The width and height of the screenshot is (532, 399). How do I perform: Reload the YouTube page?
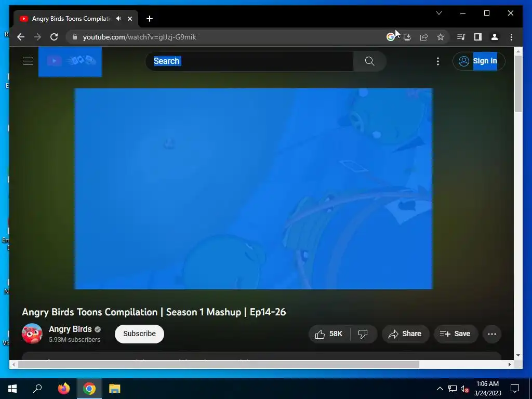54,37
